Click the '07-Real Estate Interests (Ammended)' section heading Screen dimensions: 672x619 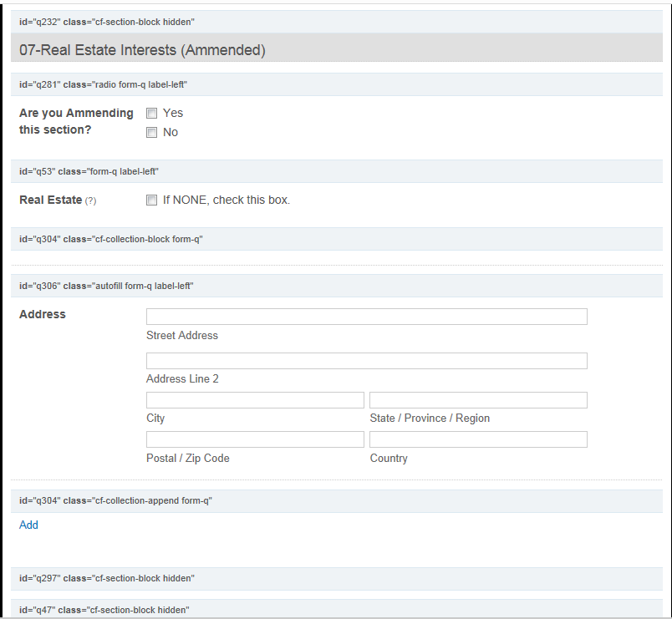pos(142,50)
